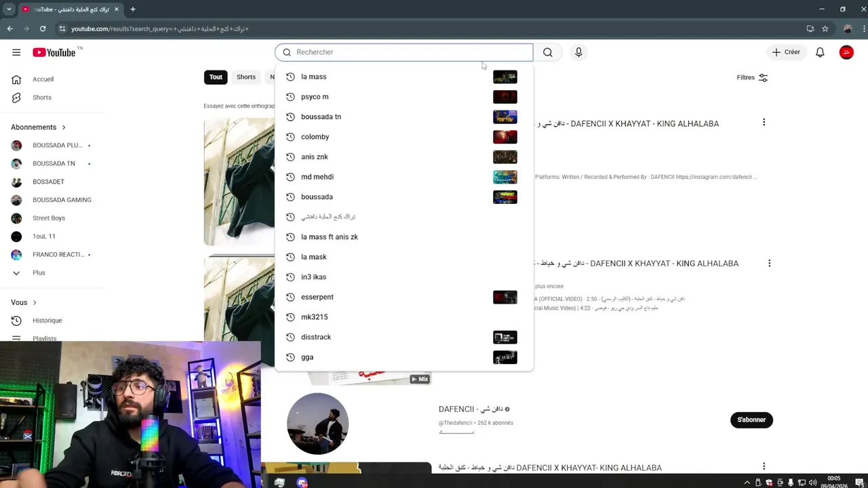Start voice search with microphone icon

[x=578, y=52]
